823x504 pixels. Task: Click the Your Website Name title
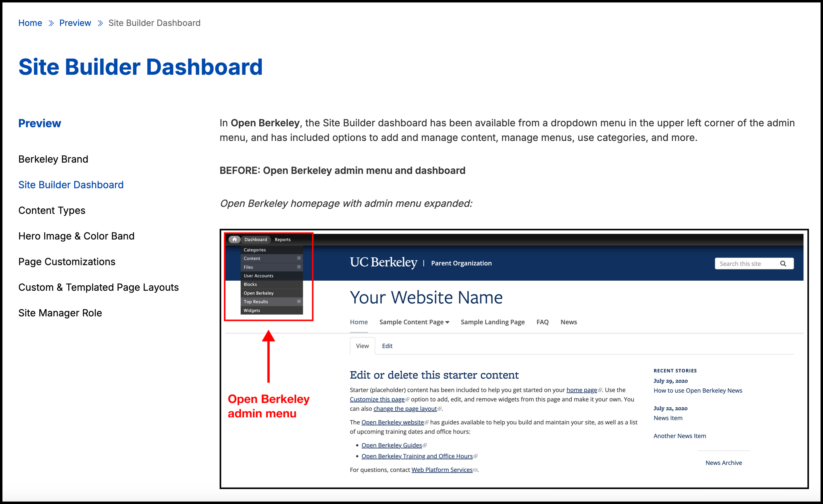[426, 297]
